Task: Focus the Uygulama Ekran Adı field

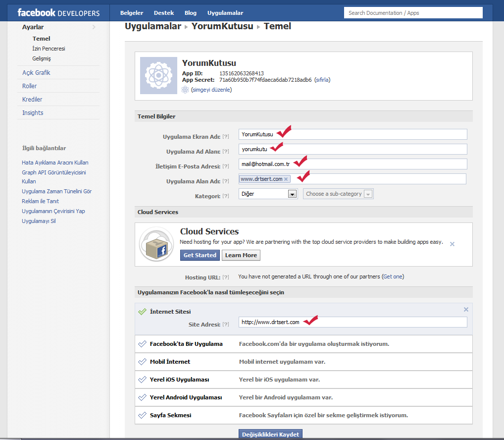Action: 353,134
